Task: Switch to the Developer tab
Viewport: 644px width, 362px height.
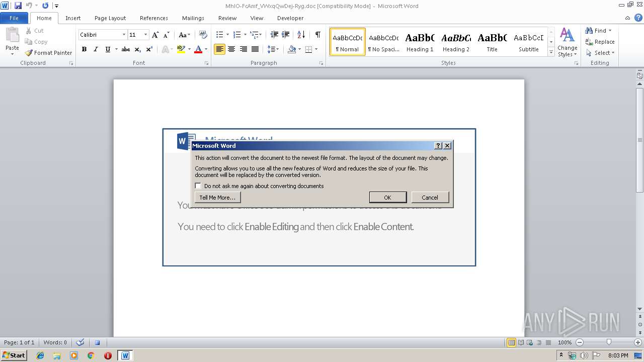Action: point(290,18)
